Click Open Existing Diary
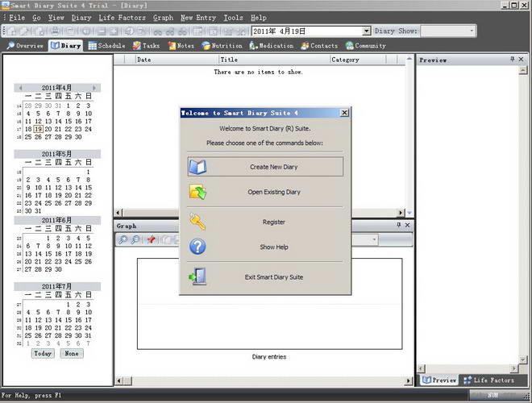 tap(265, 192)
